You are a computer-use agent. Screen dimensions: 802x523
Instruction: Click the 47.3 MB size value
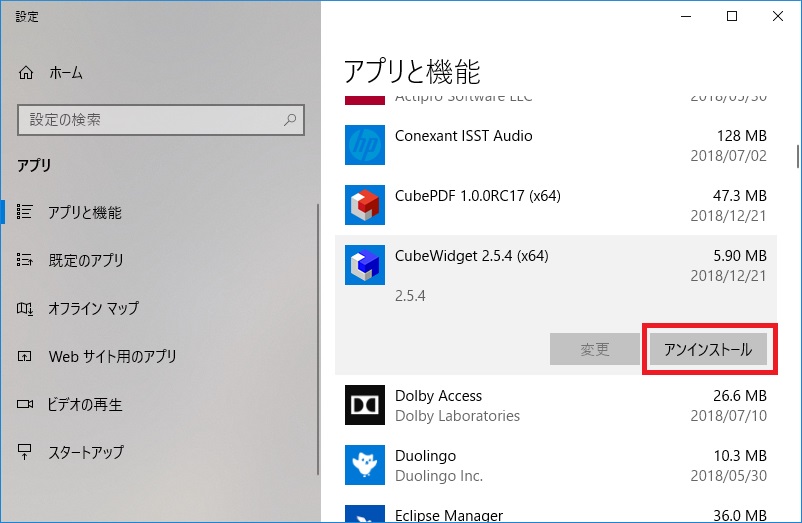point(740,196)
